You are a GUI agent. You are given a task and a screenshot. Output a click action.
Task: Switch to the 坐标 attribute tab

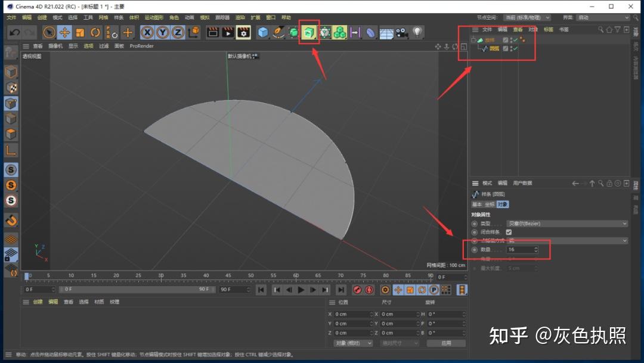[x=490, y=204]
